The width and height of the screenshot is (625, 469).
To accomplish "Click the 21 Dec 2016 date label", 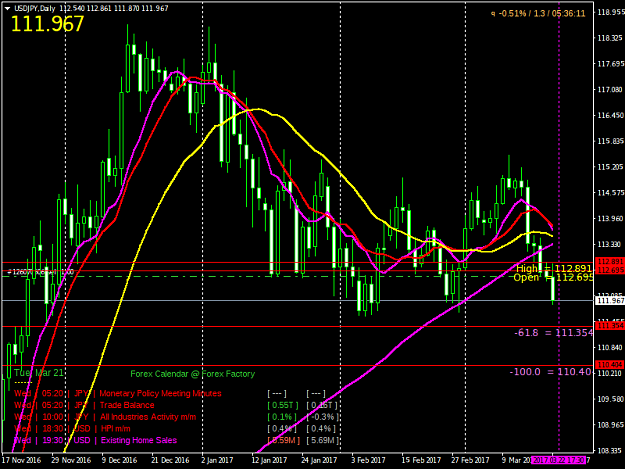I will [x=170, y=460].
